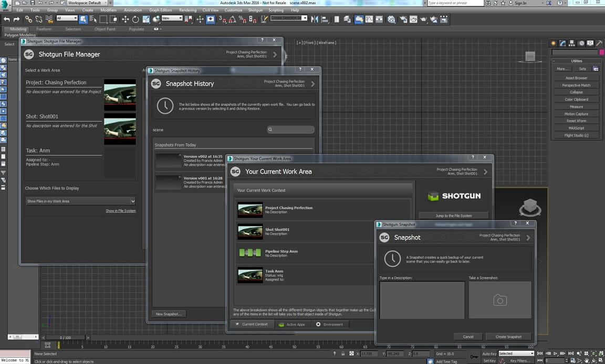Click the Show in File System link
The width and height of the screenshot is (605, 364).
point(120,211)
